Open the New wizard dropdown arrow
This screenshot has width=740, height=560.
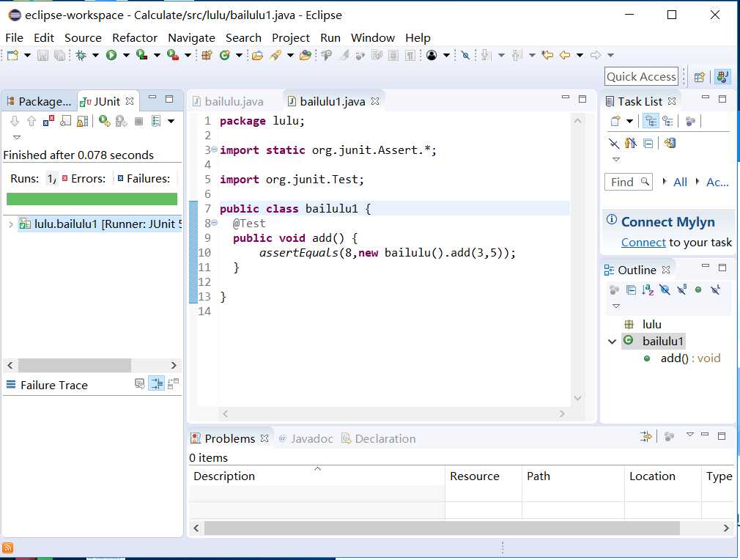coord(27,56)
